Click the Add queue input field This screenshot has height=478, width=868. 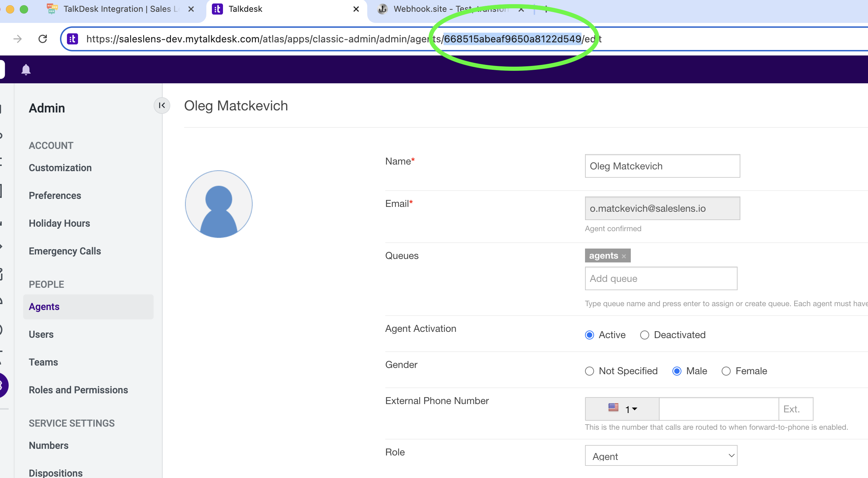661,278
